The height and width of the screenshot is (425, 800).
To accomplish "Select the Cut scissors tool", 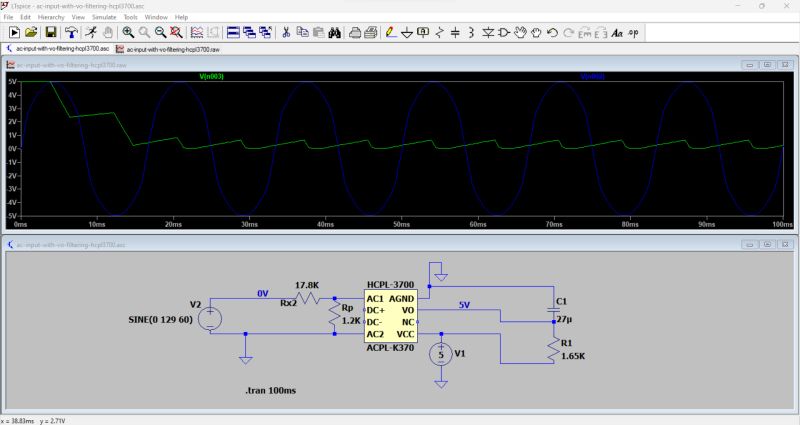I will [286, 33].
